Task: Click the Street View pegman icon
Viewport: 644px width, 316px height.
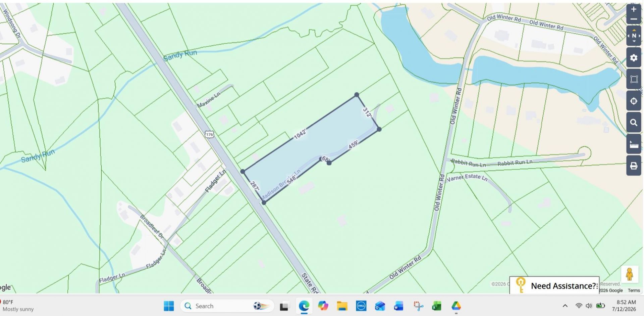Action: [629, 274]
